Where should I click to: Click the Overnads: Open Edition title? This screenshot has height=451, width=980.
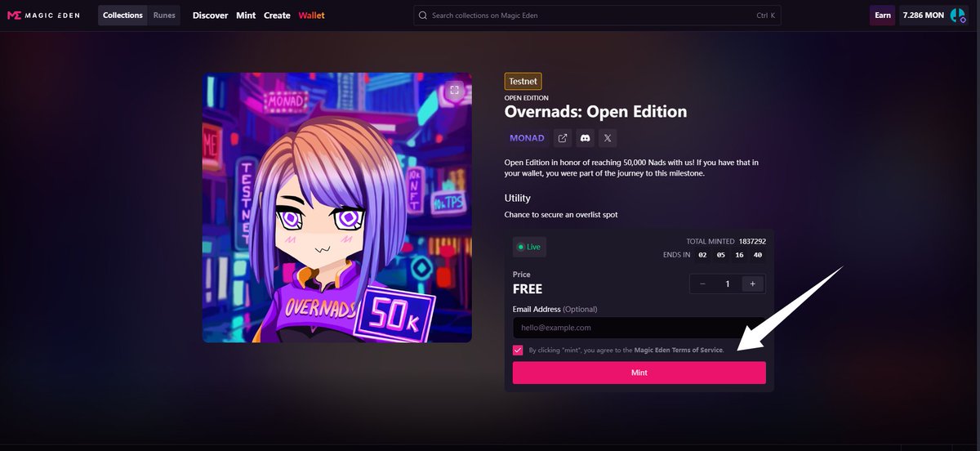click(596, 111)
